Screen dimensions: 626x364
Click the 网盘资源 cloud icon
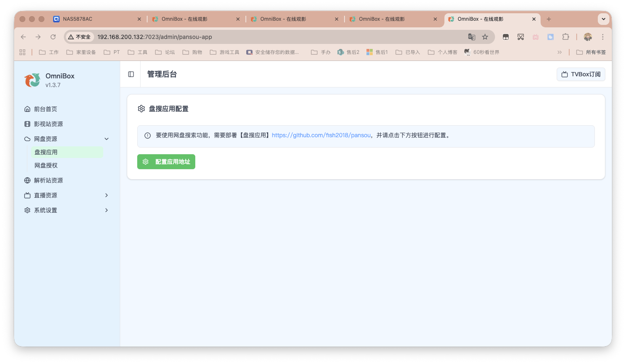click(x=27, y=138)
